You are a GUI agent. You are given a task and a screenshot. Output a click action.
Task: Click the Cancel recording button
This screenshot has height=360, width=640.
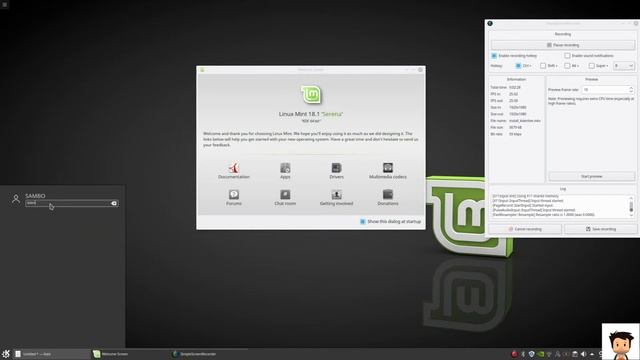[525, 229]
